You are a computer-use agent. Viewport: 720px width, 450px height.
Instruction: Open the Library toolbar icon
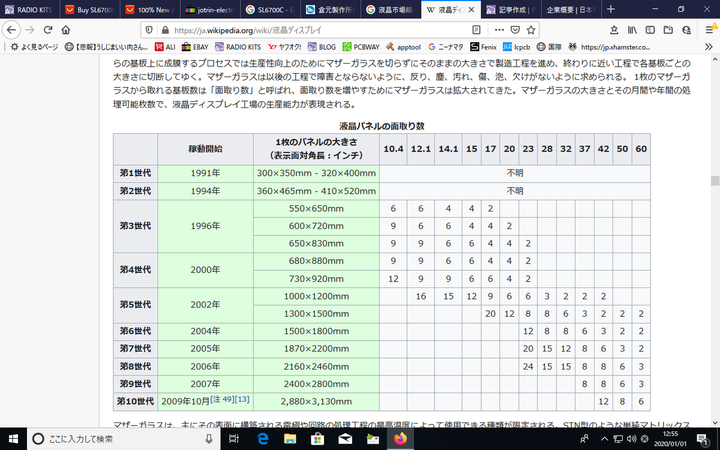tap(632, 30)
